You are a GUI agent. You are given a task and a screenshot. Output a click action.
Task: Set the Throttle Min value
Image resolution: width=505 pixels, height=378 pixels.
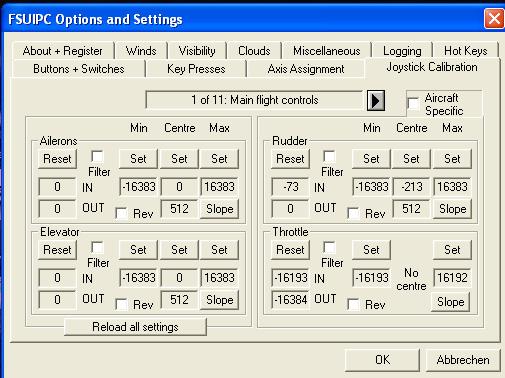coord(371,250)
